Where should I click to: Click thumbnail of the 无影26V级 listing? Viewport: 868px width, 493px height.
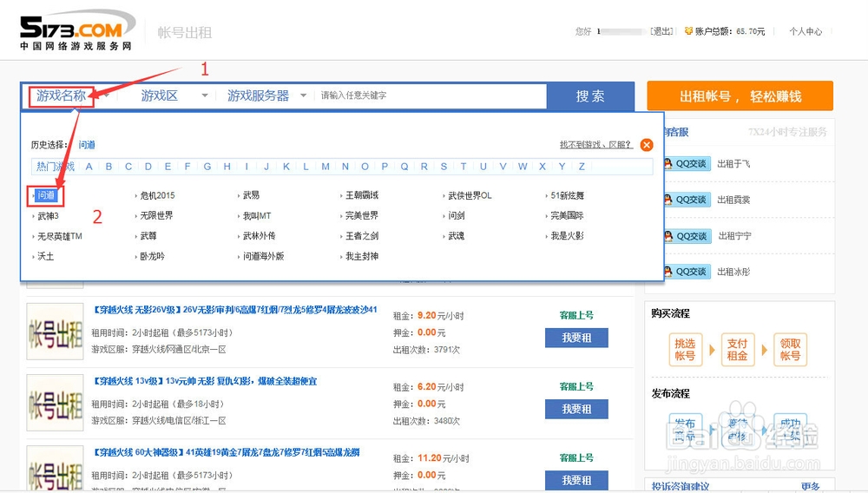(x=55, y=332)
